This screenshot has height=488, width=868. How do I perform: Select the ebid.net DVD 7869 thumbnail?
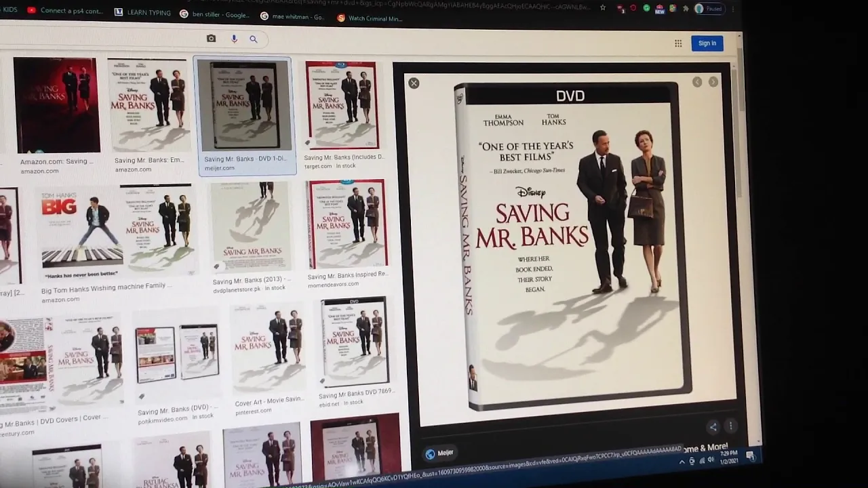pos(355,342)
